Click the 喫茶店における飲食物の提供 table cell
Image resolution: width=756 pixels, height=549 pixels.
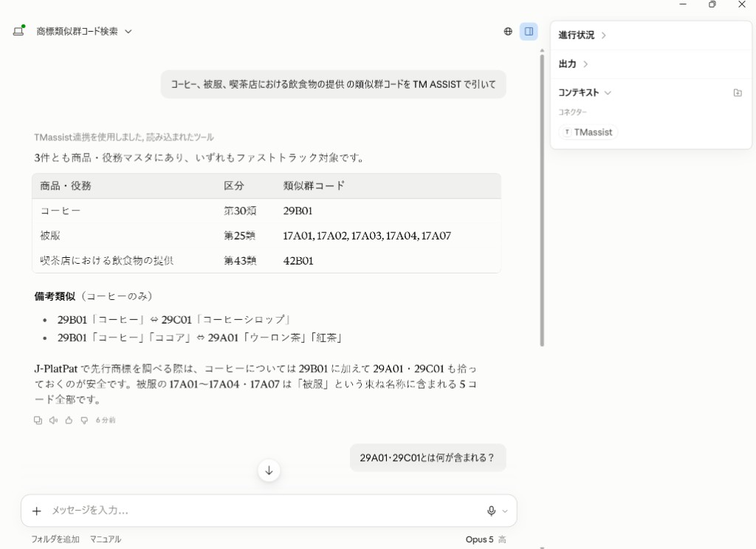(106, 261)
